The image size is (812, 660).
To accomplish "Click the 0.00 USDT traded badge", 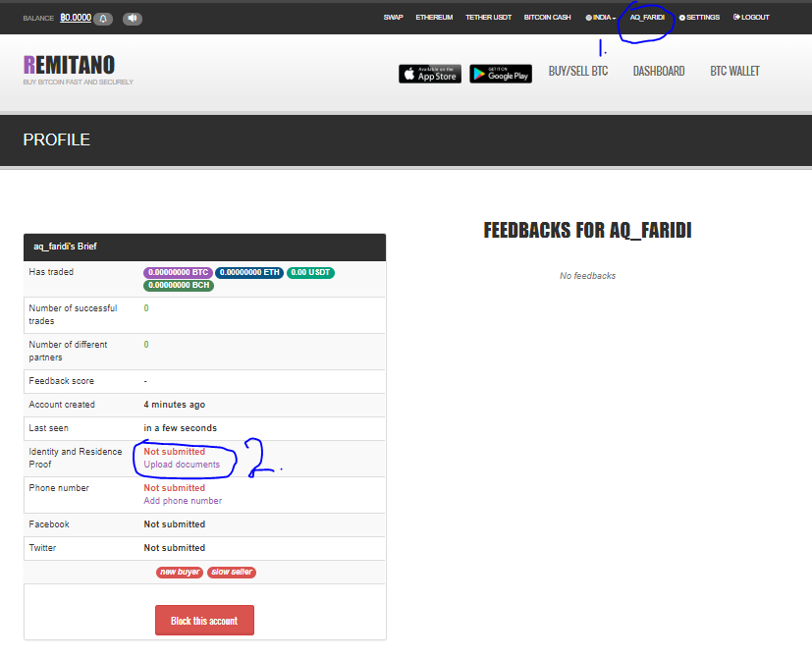I will tap(310, 272).
